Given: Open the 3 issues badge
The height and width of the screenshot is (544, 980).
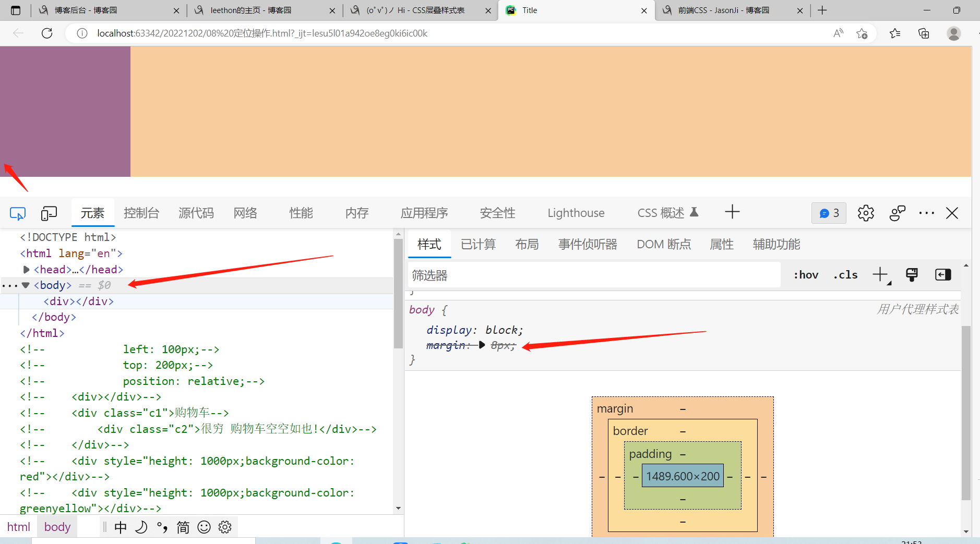Looking at the screenshot, I should pos(829,213).
